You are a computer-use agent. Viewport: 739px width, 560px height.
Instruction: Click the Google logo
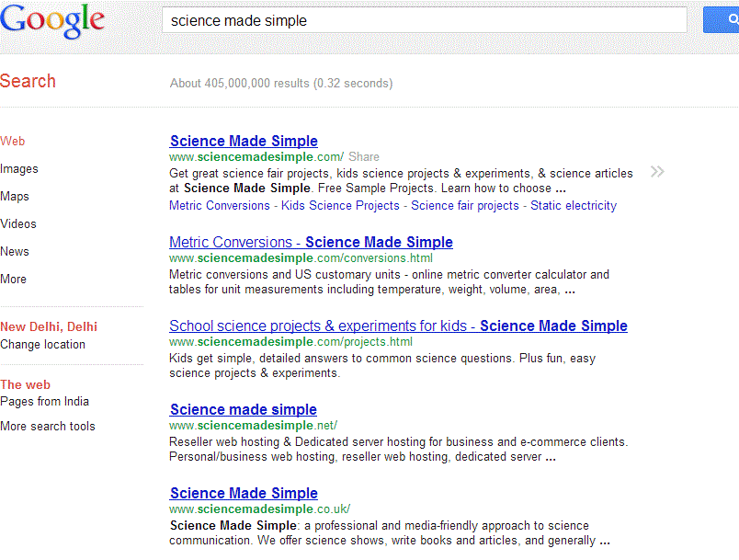52,21
